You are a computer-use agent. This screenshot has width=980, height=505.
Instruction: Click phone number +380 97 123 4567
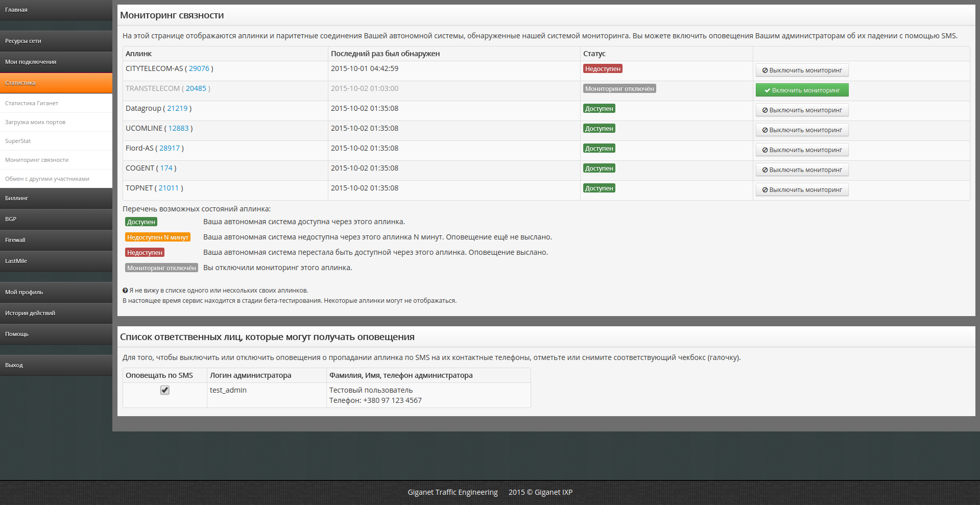coord(392,400)
